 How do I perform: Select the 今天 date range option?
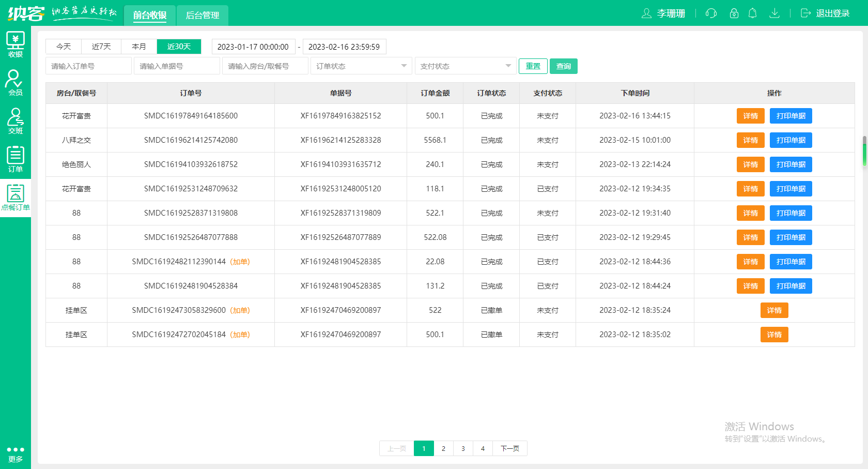pos(64,47)
